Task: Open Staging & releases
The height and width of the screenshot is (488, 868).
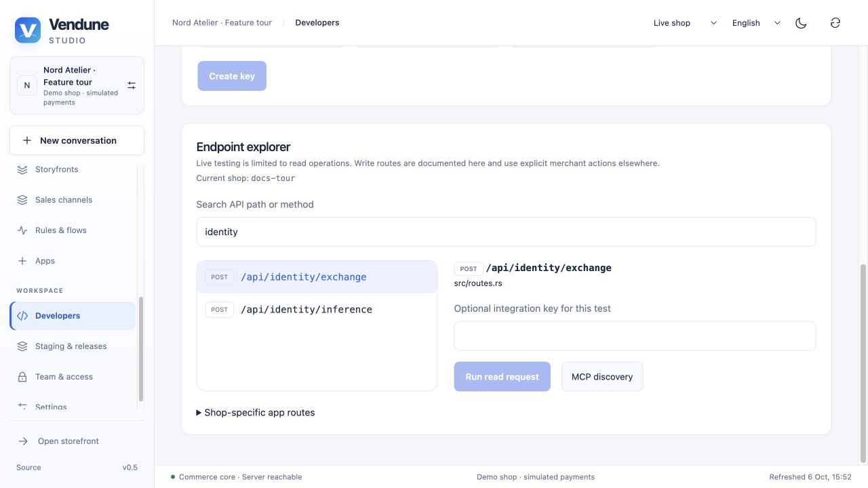Action: pos(73,346)
